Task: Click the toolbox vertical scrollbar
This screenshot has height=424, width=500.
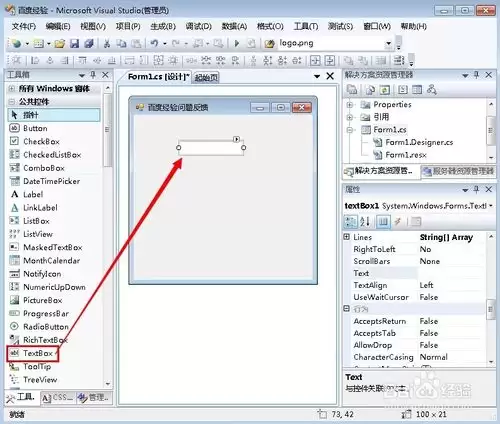Action: click(x=107, y=237)
